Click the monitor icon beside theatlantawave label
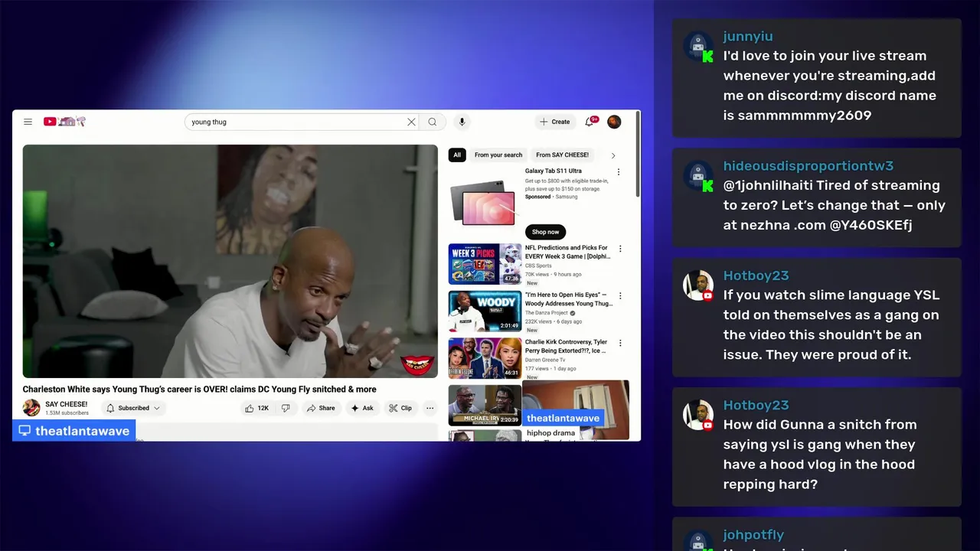980x551 pixels. pos(24,431)
